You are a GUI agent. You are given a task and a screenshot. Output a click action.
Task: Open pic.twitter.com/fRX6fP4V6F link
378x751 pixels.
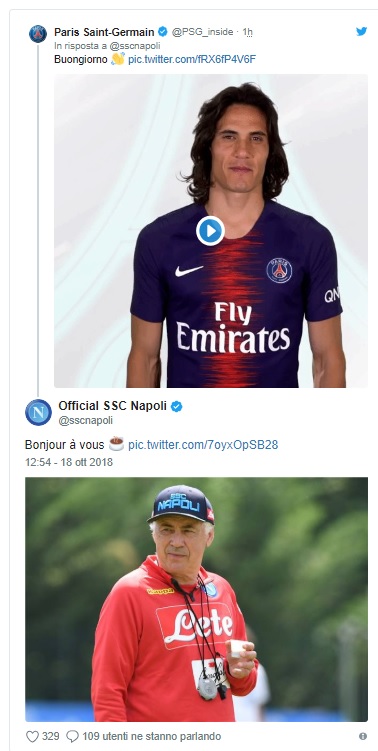(192, 59)
